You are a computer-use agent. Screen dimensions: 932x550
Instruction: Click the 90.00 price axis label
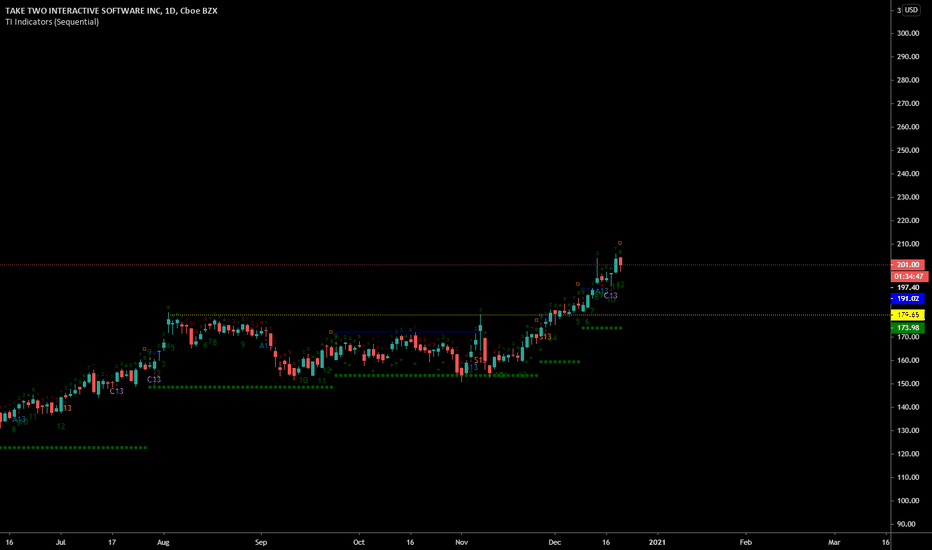point(906,524)
